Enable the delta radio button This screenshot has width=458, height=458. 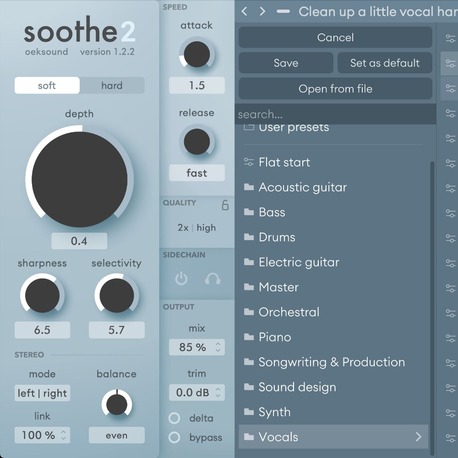tap(174, 418)
